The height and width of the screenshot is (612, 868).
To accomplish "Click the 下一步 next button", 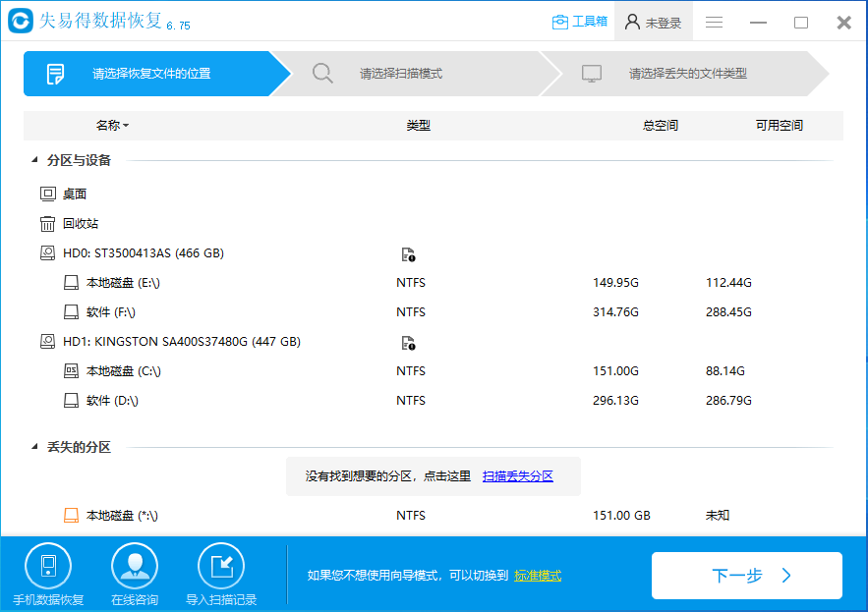I will coord(747,576).
